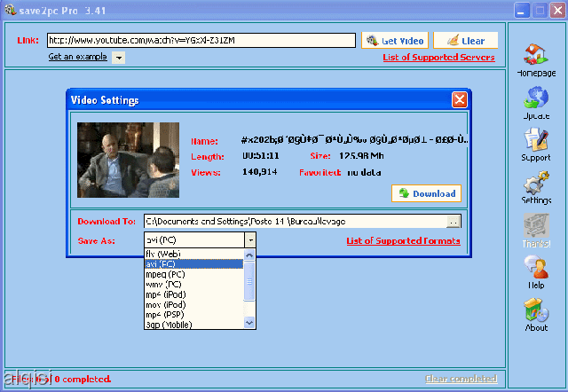This screenshot has width=568, height=392.
Task: Open List of Supported Servers link
Action: pos(438,57)
